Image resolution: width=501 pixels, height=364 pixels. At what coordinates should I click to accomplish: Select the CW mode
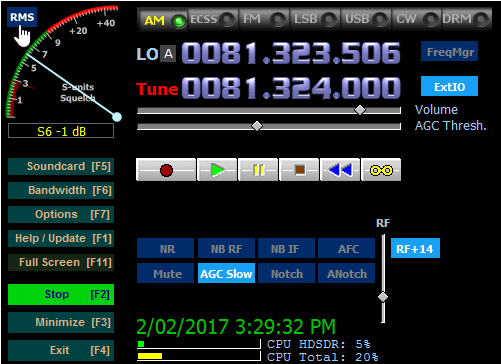pyautogui.click(x=417, y=19)
